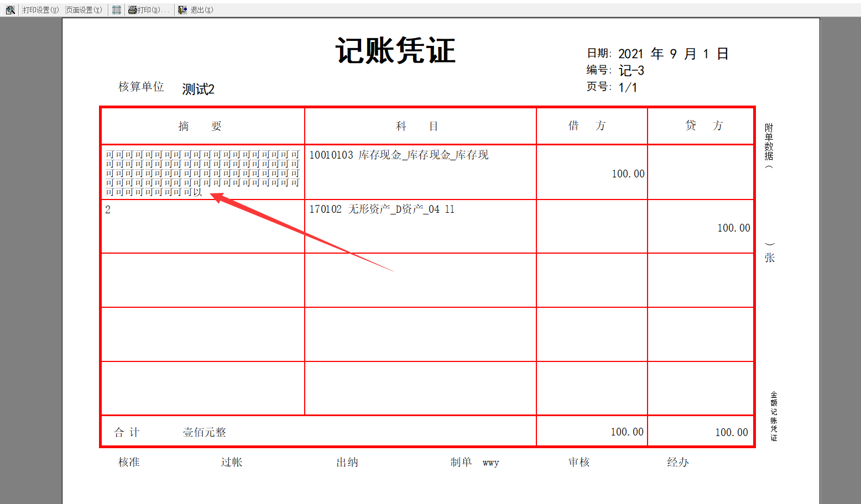Click the date value 2021 年 9 月 1 日
861x504 pixels.
point(673,54)
